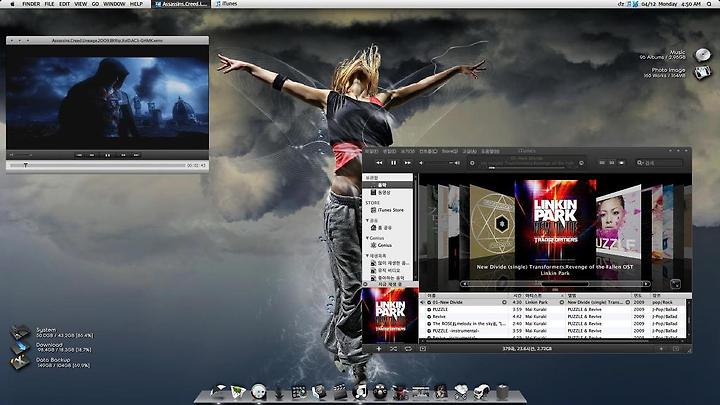Toggle shuffle in iTunes
The width and height of the screenshot is (720, 405).
pyautogui.click(x=394, y=349)
